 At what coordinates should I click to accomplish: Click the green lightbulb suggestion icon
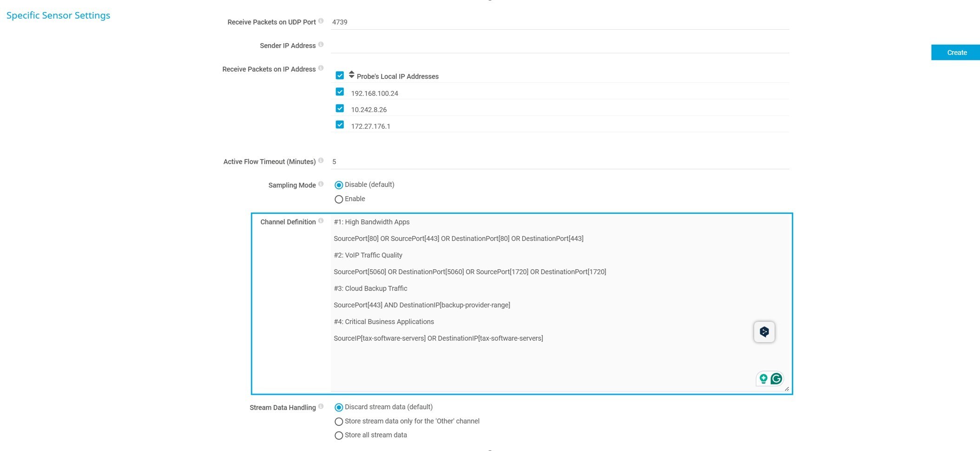point(763,379)
